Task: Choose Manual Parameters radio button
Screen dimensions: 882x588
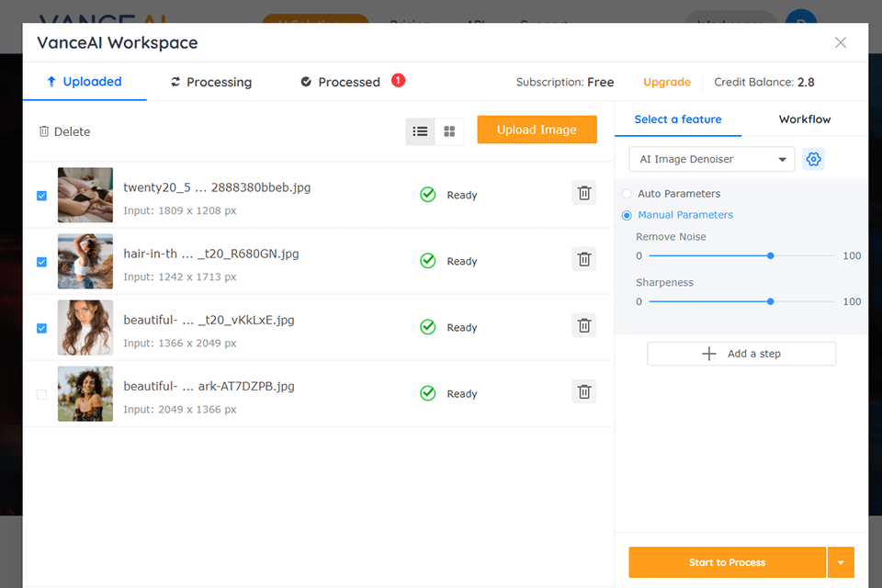Action: tap(628, 215)
